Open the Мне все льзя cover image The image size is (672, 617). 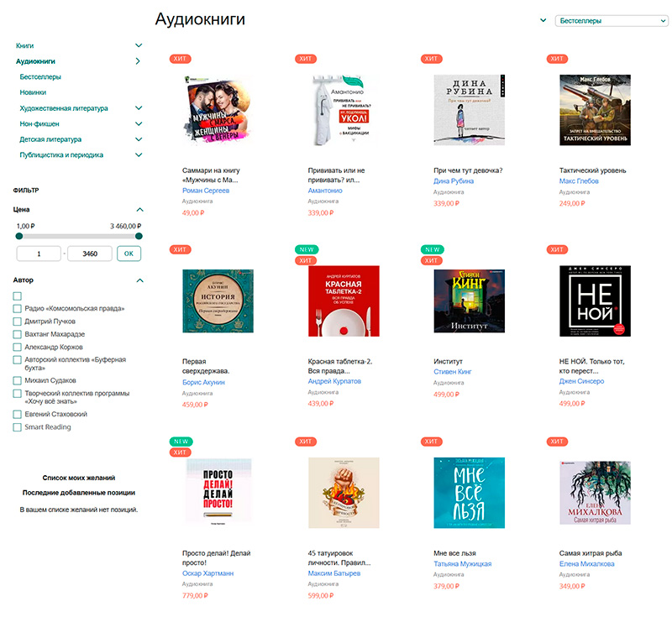[x=470, y=492]
